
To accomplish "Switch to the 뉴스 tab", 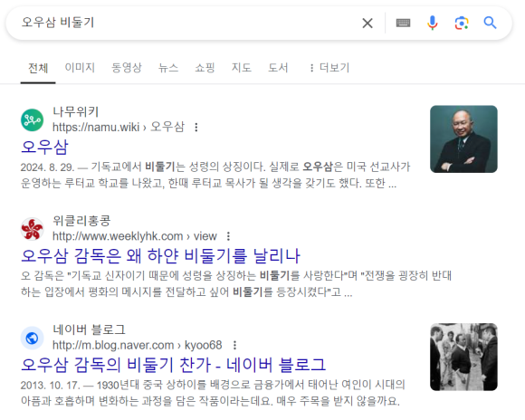I will (x=168, y=68).
